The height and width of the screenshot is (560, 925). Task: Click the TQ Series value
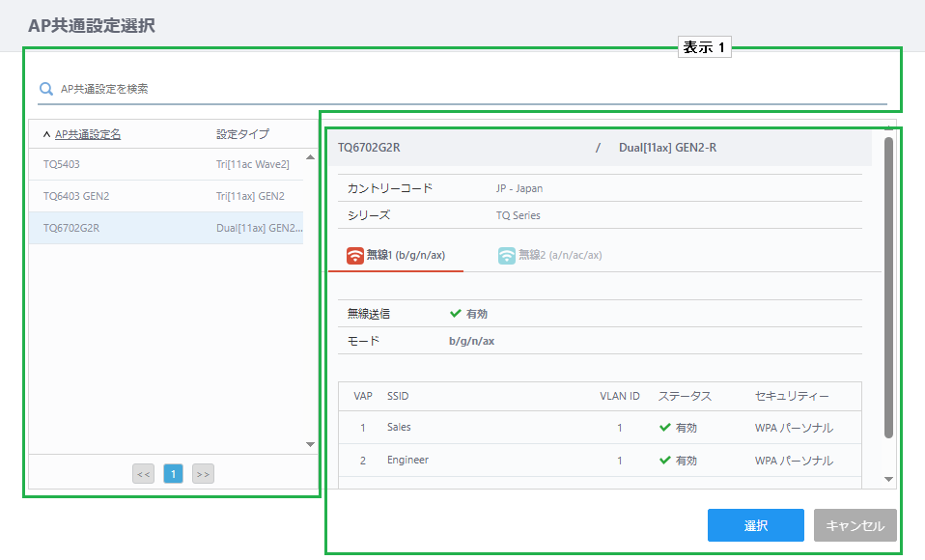[x=518, y=215]
